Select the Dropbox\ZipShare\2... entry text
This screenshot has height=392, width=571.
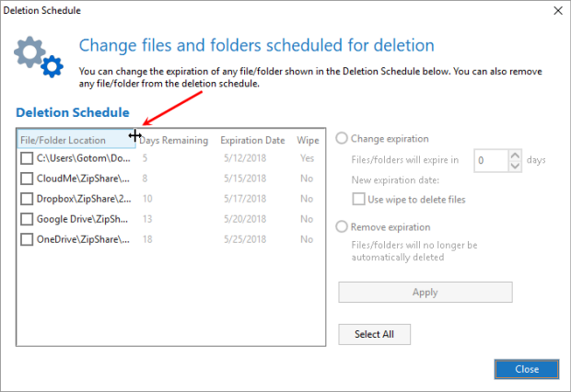click(x=84, y=199)
